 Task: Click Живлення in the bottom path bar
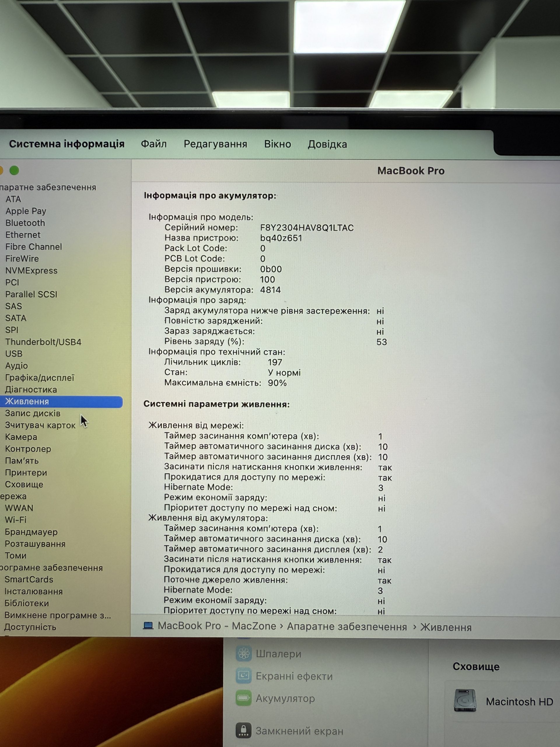[446, 627]
